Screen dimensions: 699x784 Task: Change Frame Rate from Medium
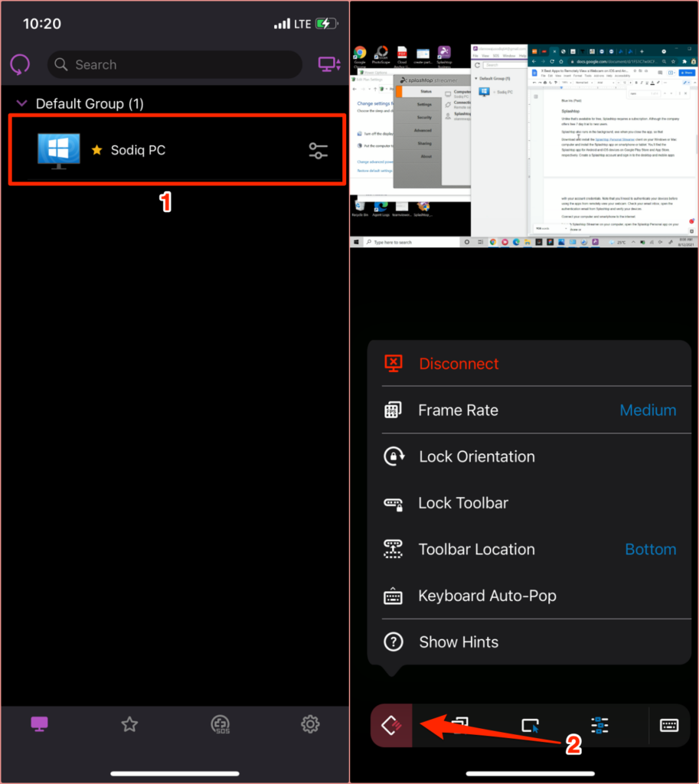pos(647,410)
